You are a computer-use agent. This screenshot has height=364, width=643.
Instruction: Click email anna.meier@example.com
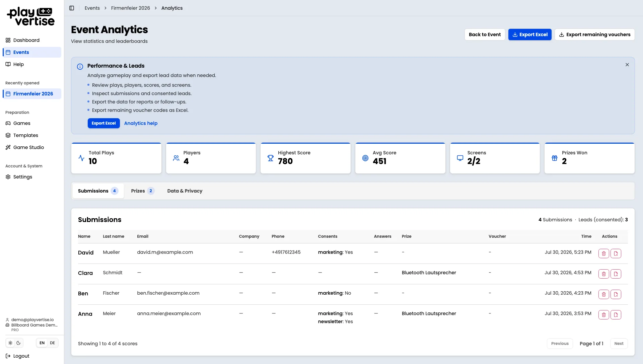[x=169, y=313]
